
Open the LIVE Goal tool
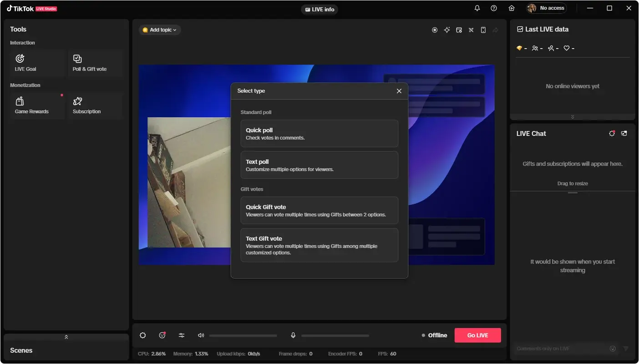(37, 63)
